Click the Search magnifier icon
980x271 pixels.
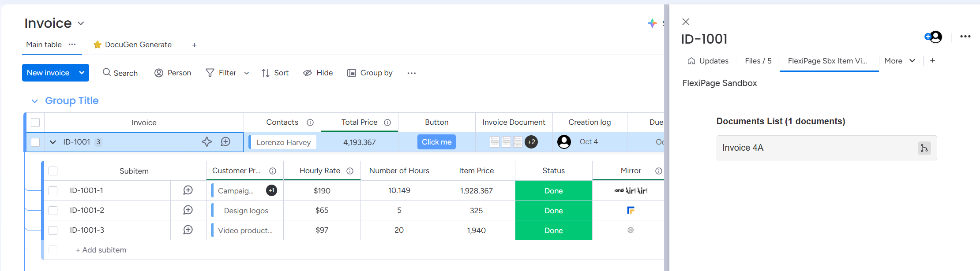pyautogui.click(x=107, y=72)
